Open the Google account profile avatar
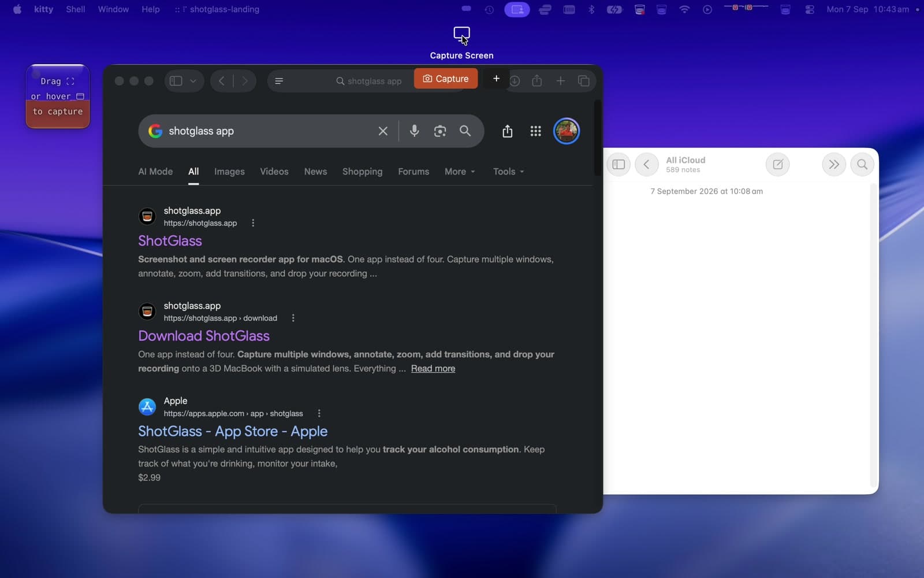 (x=567, y=131)
